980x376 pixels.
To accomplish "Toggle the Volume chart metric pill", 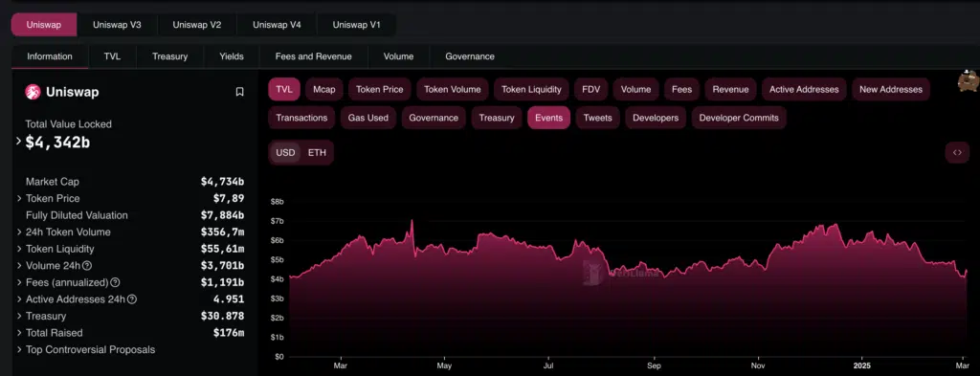I will pyautogui.click(x=635, y=89).
